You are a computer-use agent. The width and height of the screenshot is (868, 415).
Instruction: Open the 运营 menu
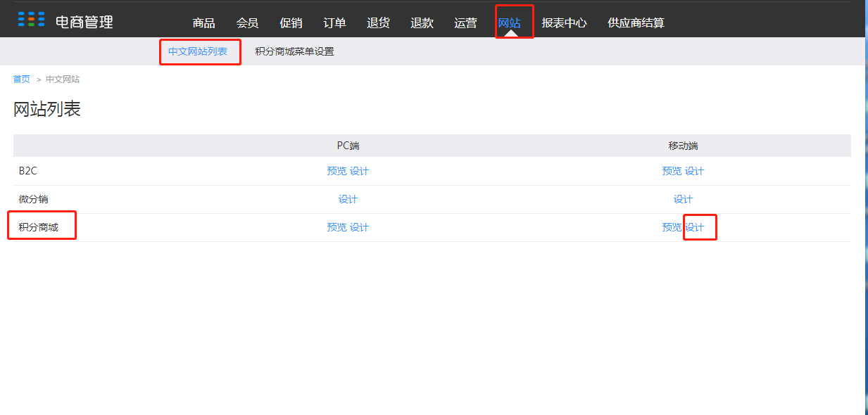pyautogui.click(x=465, y=23)
